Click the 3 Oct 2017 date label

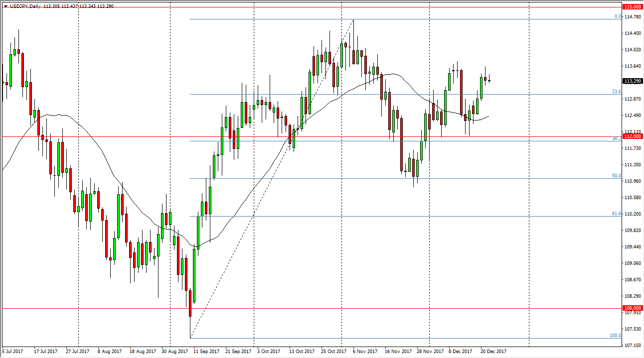coord(270,352)
